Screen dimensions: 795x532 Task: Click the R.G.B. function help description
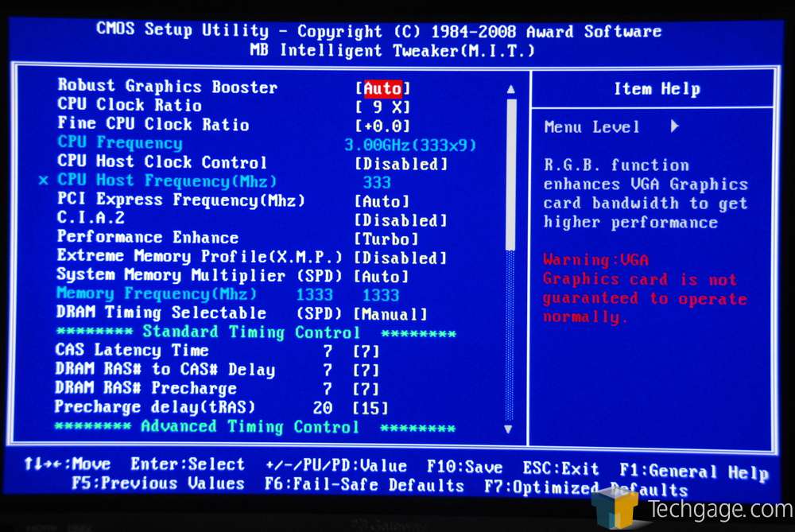click(x=646, y=194)
